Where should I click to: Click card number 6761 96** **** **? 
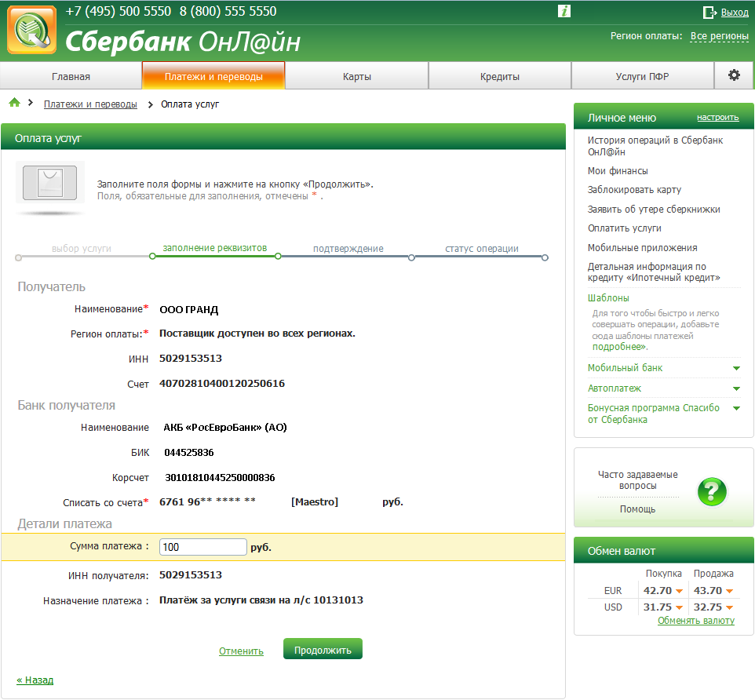207,501
